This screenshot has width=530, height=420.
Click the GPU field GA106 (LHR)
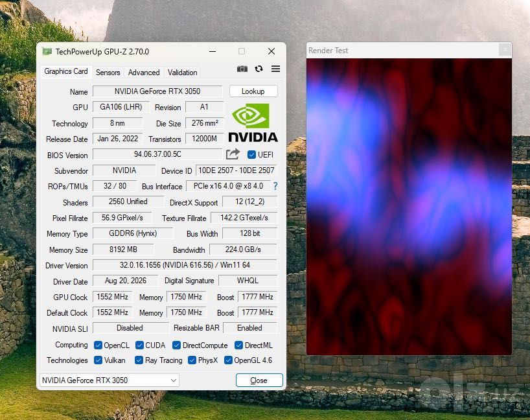121,107
